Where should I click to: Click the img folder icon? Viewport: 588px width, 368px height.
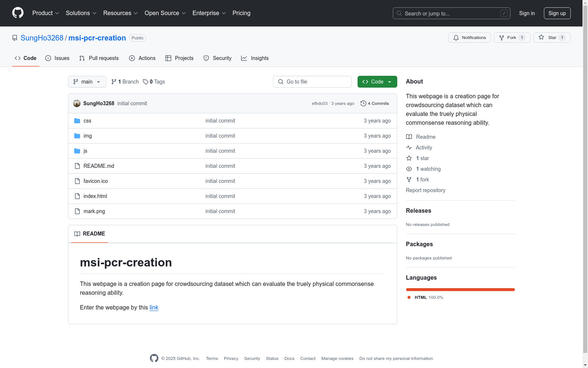pyautogui.click(x=77, y=136)
